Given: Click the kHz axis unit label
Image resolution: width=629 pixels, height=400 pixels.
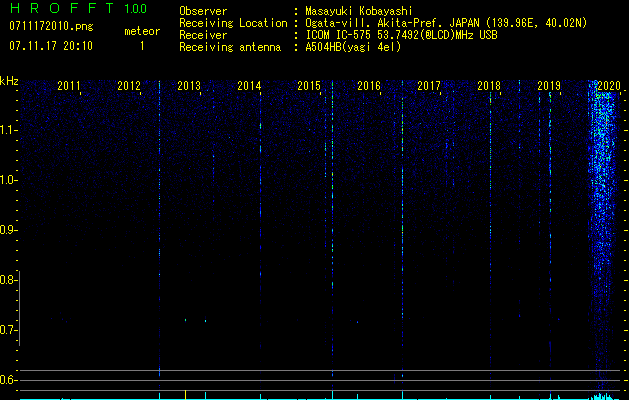Looking at the screenshot, I should pyautogui.click(x=9, y=81).
